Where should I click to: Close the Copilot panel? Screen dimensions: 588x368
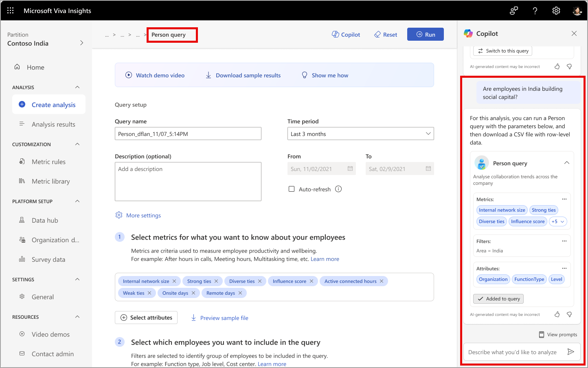tap(574, 33)
